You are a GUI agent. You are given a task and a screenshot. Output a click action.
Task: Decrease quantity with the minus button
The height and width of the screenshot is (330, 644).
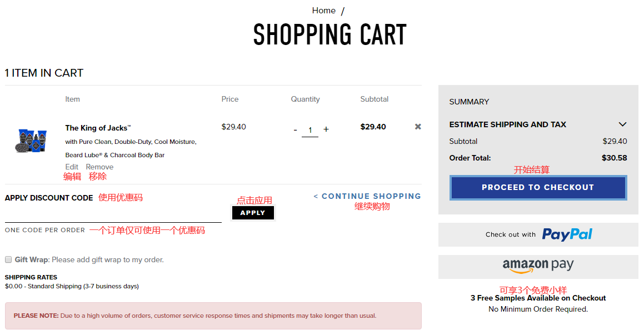[x=296, y=130]
